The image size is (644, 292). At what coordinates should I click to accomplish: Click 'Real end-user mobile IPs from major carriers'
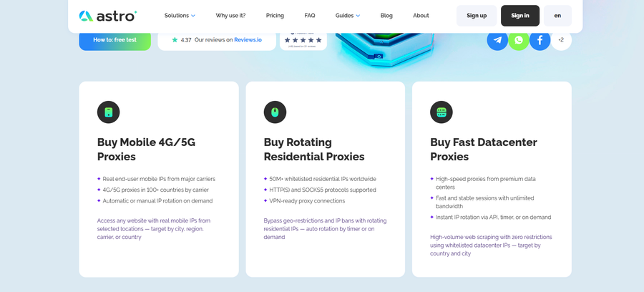[159, 179]
